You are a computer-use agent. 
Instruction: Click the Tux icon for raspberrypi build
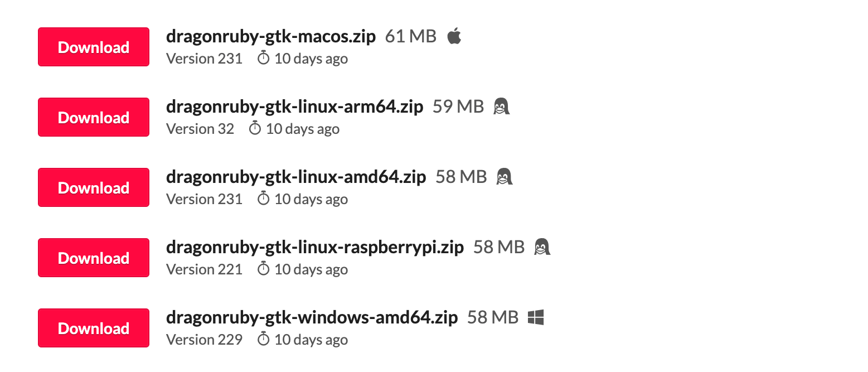click(542, 247)
